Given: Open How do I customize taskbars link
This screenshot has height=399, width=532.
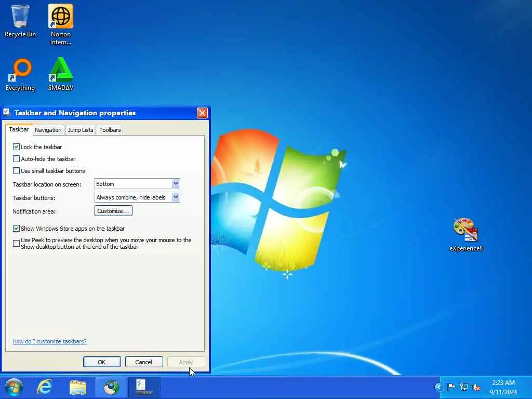Looking at the screenshot, I should 49,341.
